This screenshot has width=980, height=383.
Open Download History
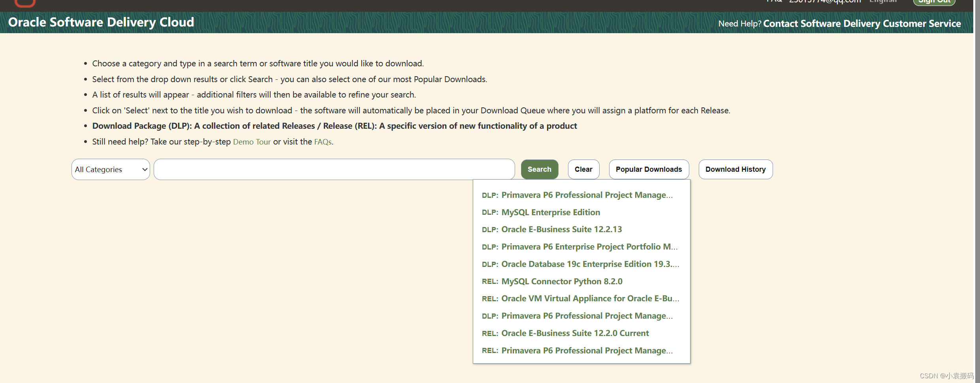[x=735, y=169]
